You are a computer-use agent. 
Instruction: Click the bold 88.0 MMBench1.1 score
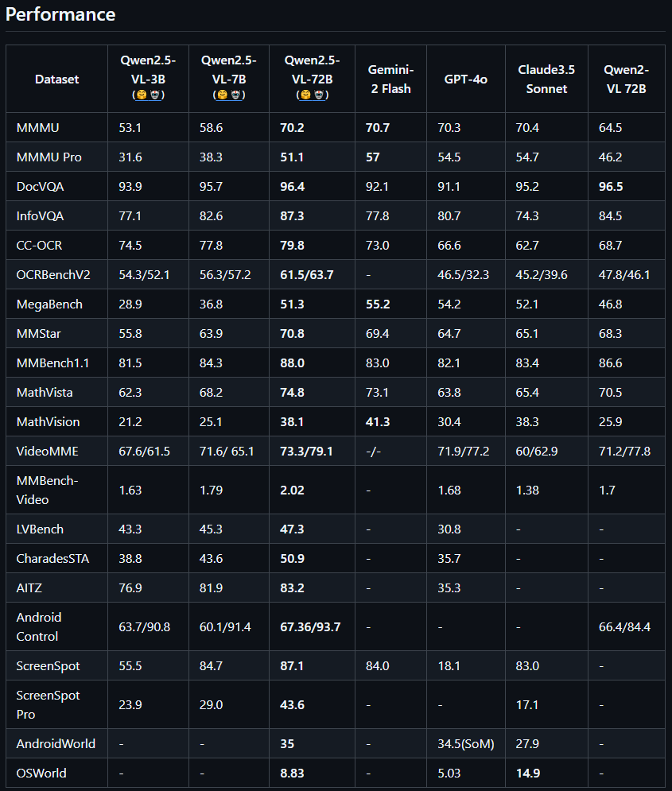click(293, 363)
